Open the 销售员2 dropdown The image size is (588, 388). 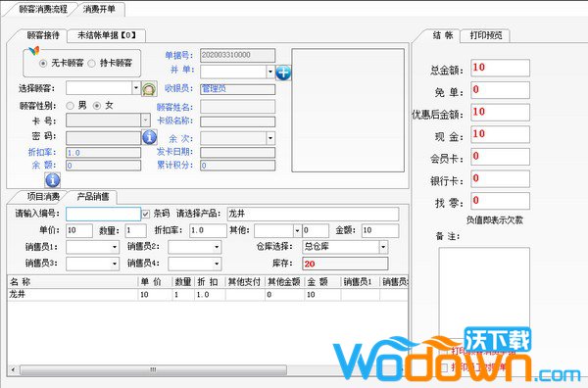click(217, 247)
